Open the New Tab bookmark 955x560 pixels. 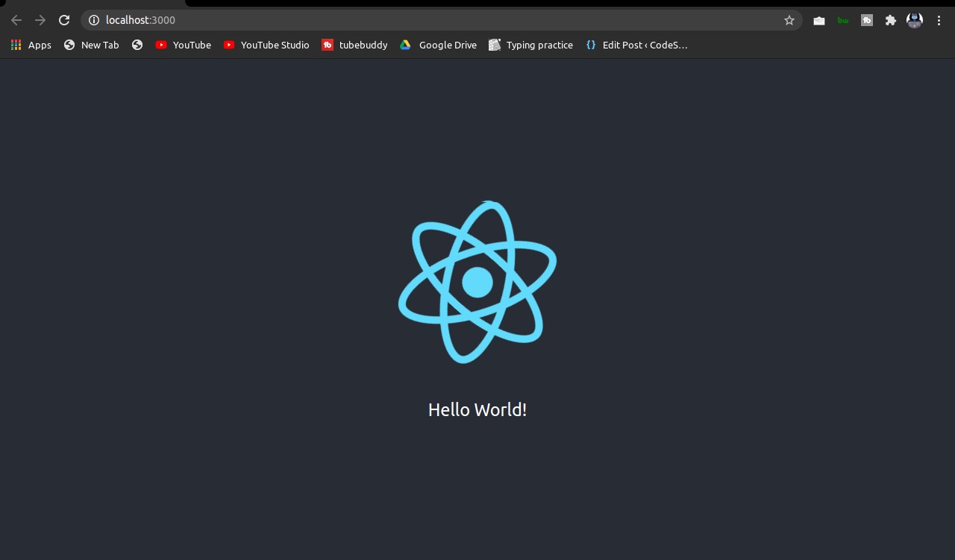coord(92,45)
